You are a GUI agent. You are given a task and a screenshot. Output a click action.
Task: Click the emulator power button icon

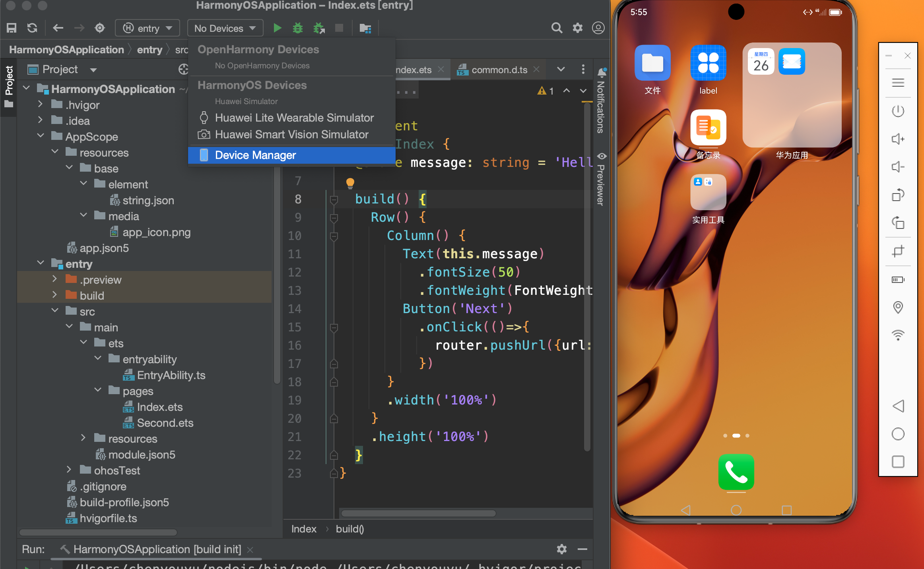[898, 111]
